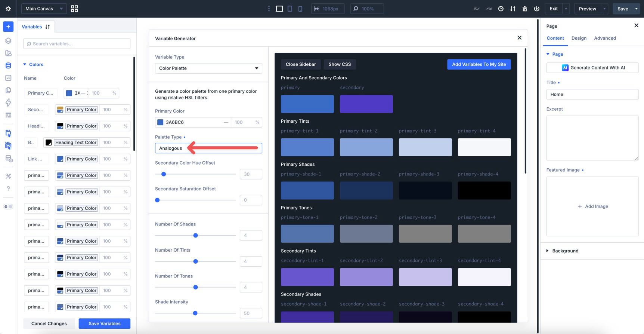This screenshot has width=644, height=334.
Task: Click the power icon in top bar
Action: pyautogui.click(x=536, y=9)
